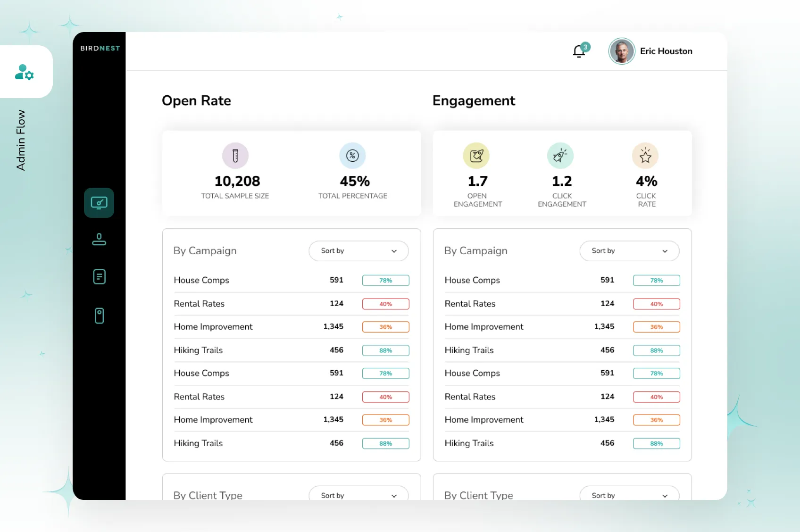The width and height of the screenshot is (800, 532).
Task: Select the mobile device sidebar icon
Action: [99, 316]
